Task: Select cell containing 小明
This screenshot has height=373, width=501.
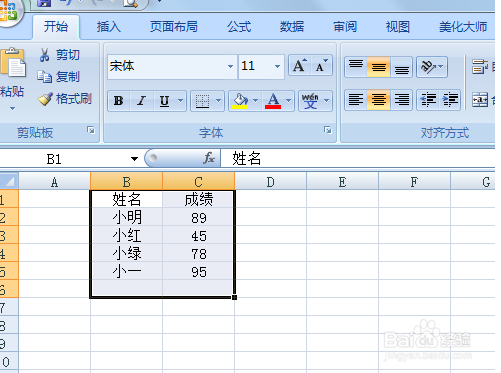Action: click(x=127, y=217)
